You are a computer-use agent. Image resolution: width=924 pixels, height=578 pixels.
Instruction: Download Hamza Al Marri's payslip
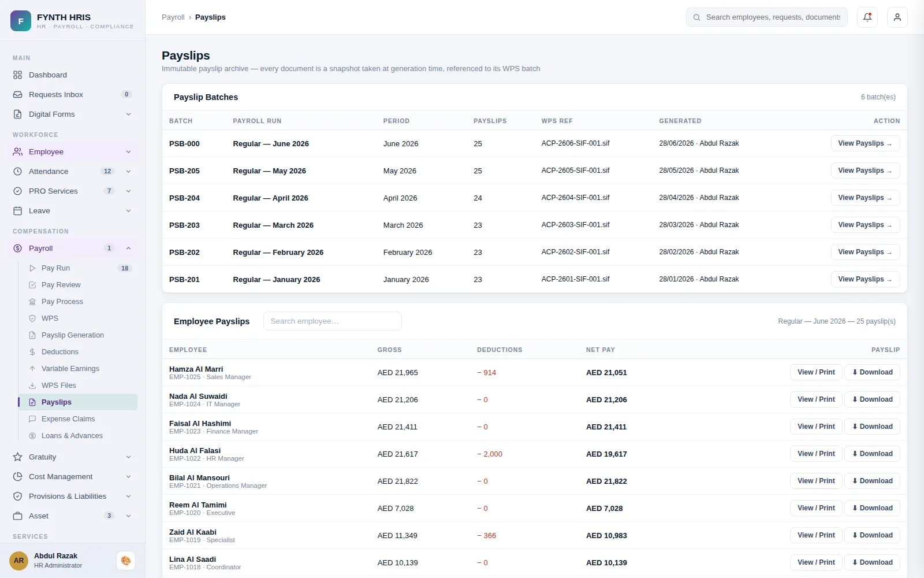point(872,372)
